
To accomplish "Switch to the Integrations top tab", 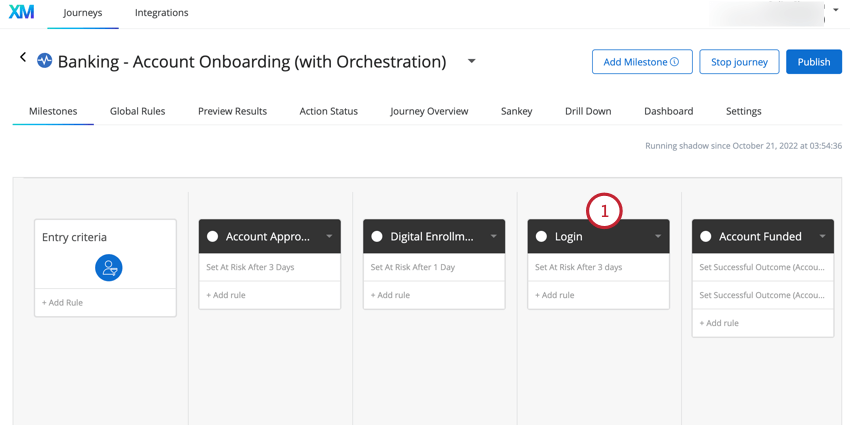I will (x=162, y=12).
